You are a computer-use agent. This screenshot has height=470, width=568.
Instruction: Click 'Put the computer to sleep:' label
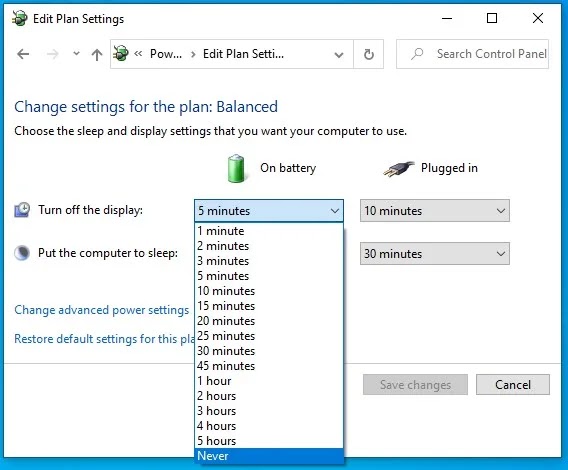pos(108,253)
